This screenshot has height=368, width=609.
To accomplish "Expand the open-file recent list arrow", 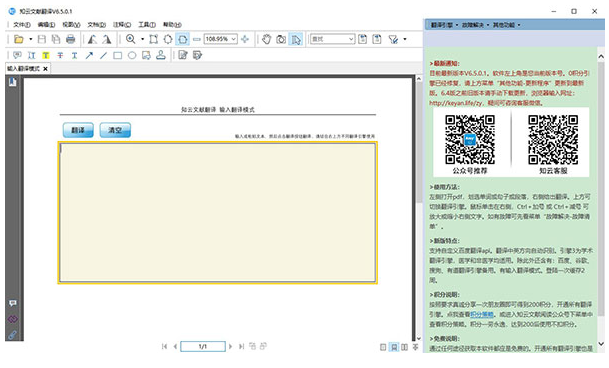I will point(30,39).
